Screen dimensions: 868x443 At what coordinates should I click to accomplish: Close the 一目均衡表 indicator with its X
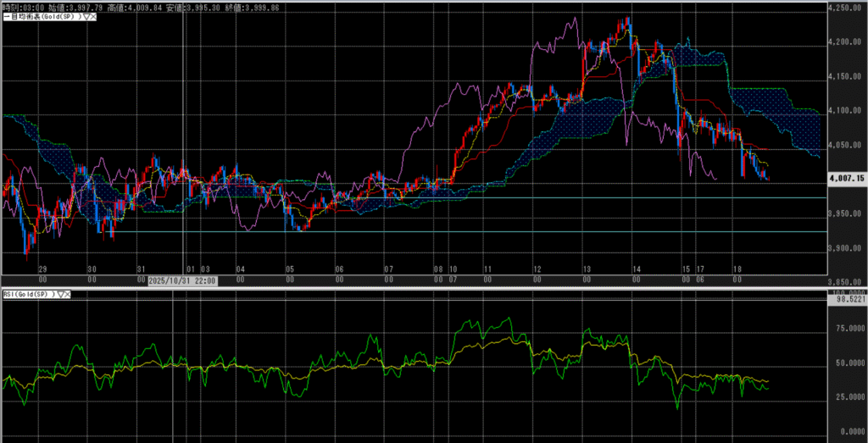click(93, 17)
